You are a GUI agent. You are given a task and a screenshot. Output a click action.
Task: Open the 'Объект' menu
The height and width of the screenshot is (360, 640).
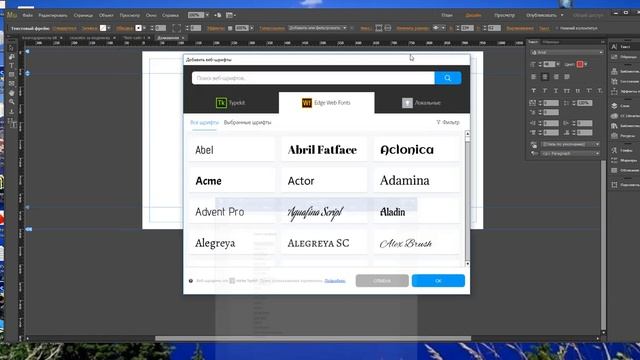[x=106, y=15]
